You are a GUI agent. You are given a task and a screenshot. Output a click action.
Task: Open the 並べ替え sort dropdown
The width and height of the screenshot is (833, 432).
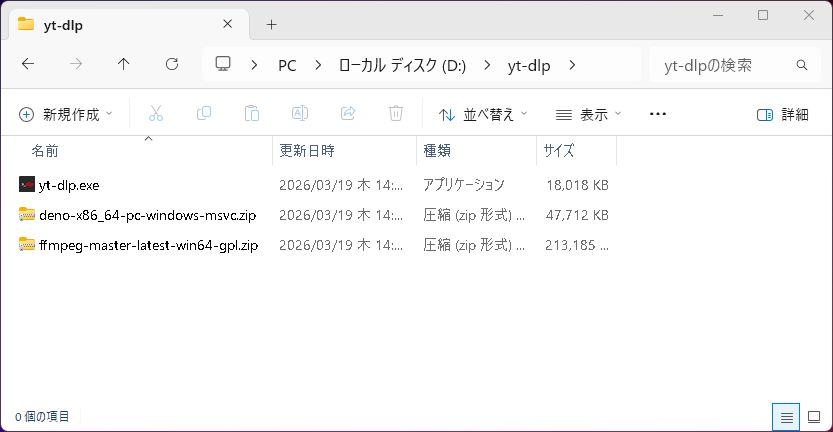[x=483, y=114]
